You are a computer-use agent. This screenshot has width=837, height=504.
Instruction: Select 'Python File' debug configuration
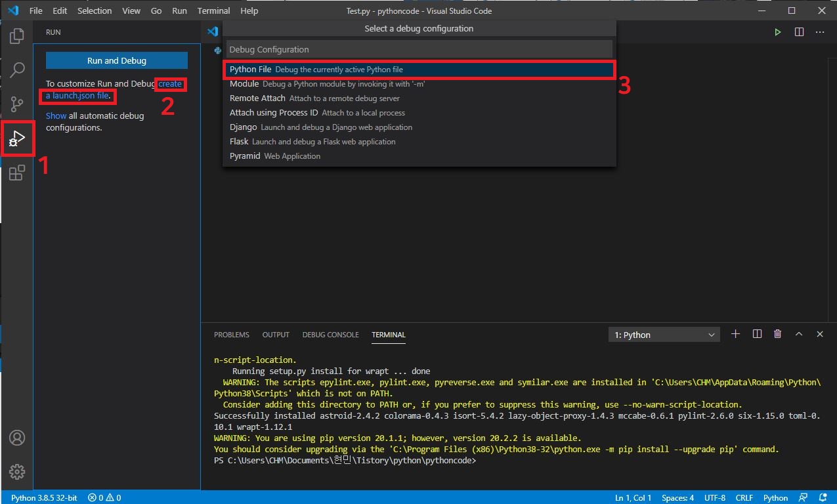tap(419, 69)
